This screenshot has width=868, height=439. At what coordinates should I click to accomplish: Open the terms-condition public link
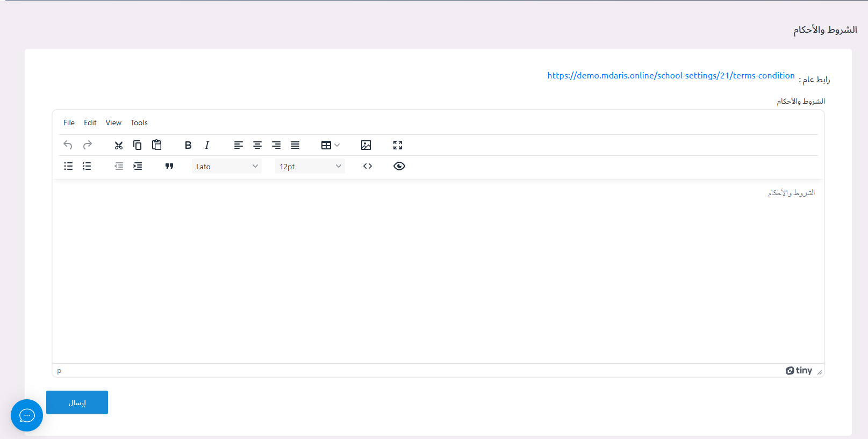tap(671, 76)
